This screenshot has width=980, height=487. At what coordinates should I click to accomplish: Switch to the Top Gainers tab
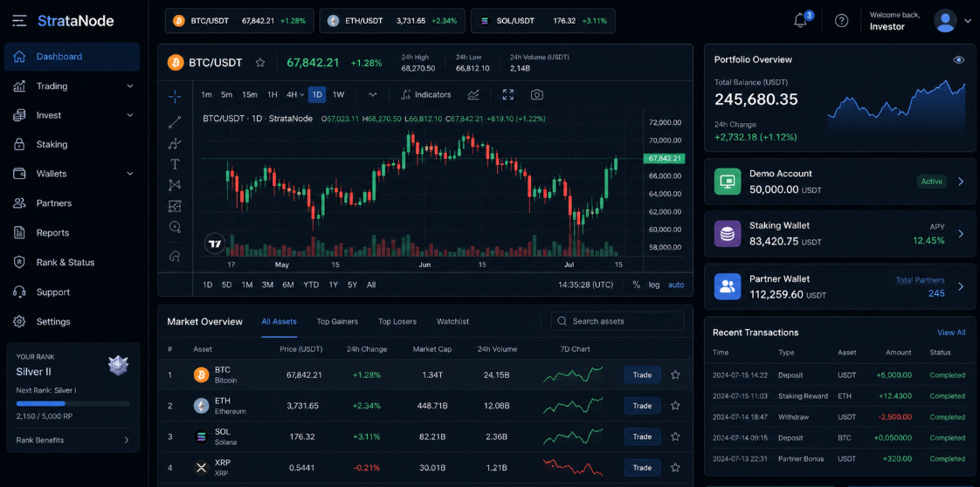click(x=337, y=321)
